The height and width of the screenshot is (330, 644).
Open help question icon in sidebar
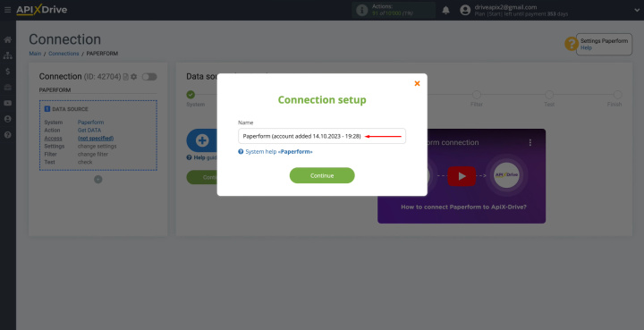coord(8,135)
